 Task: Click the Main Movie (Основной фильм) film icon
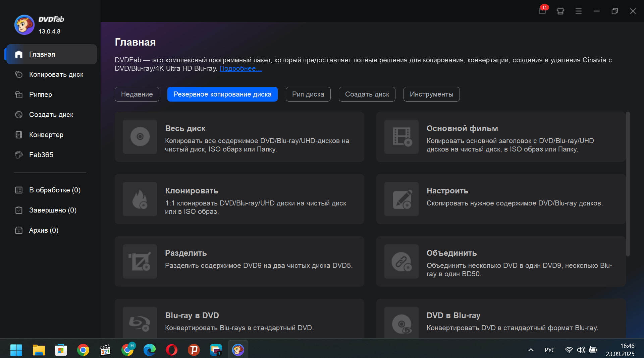401,137
